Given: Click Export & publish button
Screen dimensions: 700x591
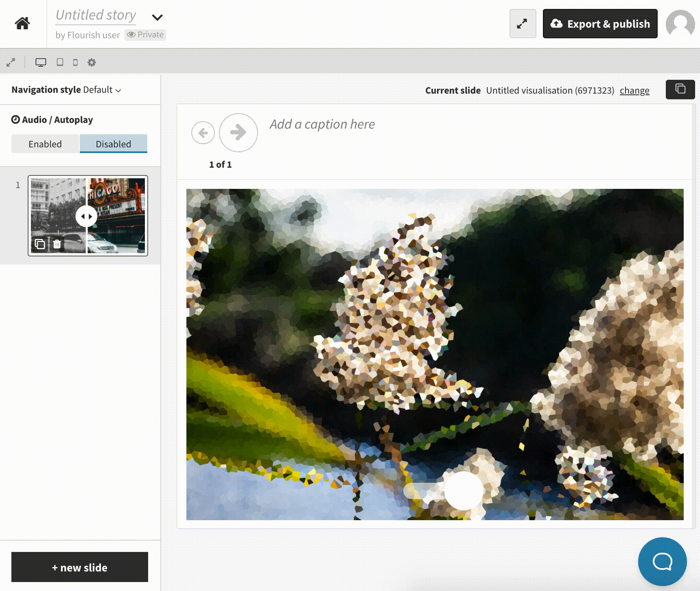Looking at the screenshot, I should pos(600,24).
